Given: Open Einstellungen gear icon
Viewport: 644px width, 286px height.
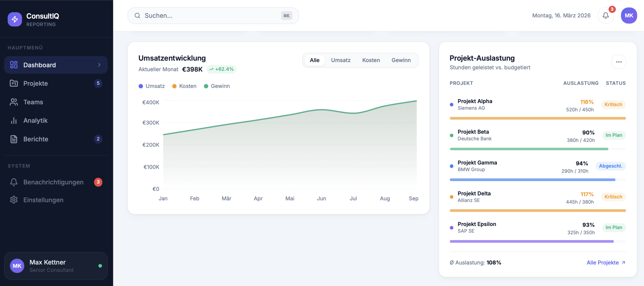Looking at the screenshot, I should (14, 200).
